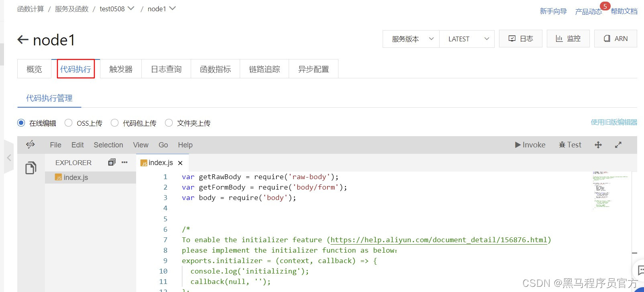Switch to the 异步配置 tab
Viewport: 644px width, 292px height.
[x=313, y=69]
